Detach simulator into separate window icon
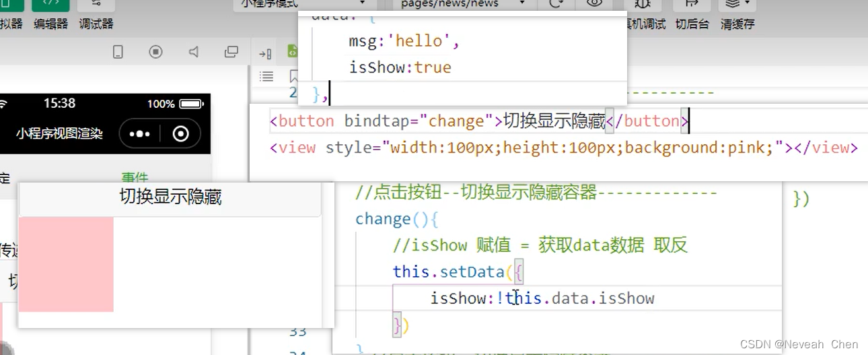 pyautogui.click(x=231, y=52)
